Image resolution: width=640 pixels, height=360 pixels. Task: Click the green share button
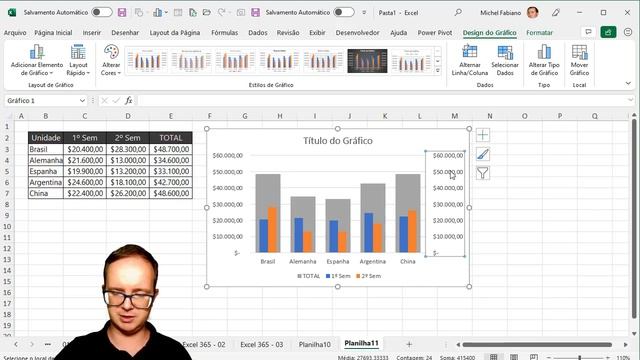(x=608, y=32)
